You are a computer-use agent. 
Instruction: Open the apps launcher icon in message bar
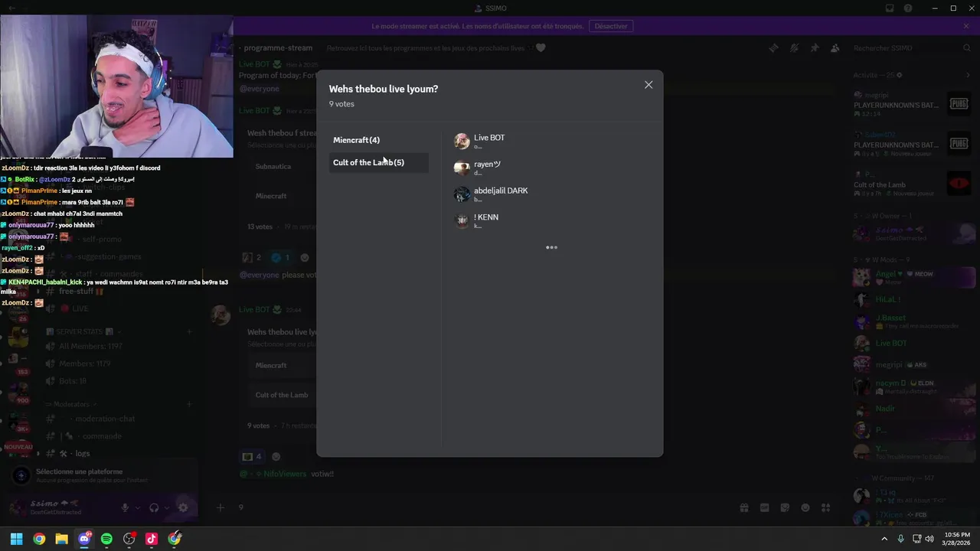tap(825, 507)
